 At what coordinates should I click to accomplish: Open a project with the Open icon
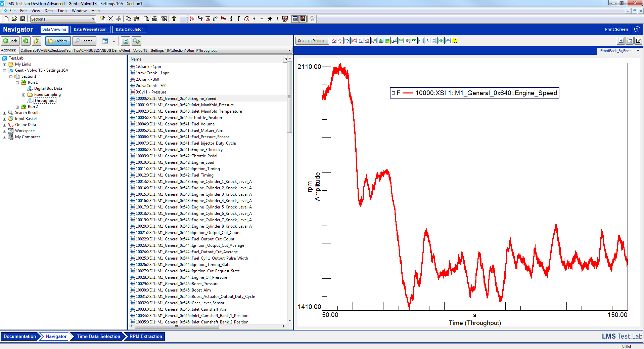coord(14,19)
